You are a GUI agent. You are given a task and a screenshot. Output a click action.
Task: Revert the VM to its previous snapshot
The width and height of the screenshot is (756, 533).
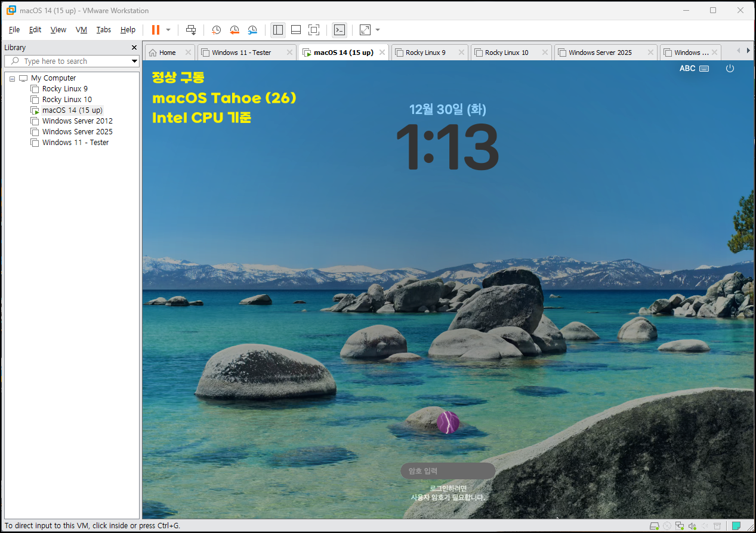point(234,30)
